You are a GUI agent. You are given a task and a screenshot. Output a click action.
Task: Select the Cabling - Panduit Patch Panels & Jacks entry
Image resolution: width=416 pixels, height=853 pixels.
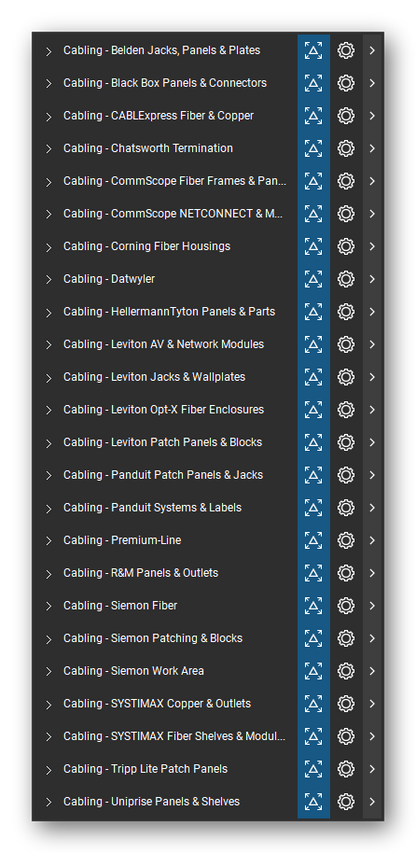point(163,475)
